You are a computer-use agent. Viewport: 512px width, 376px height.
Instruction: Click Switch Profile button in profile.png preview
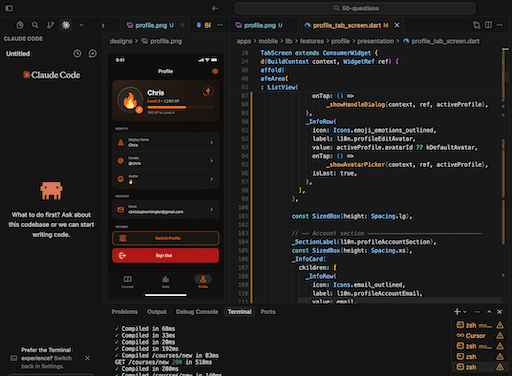pos(166,238)
